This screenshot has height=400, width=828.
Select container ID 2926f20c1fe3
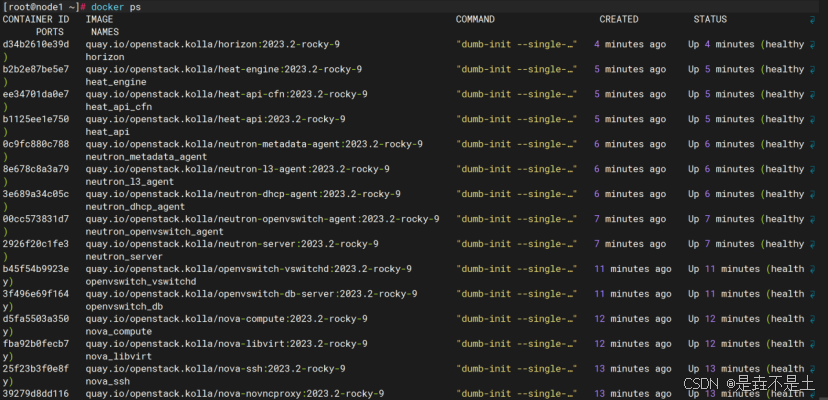point(36,244)
